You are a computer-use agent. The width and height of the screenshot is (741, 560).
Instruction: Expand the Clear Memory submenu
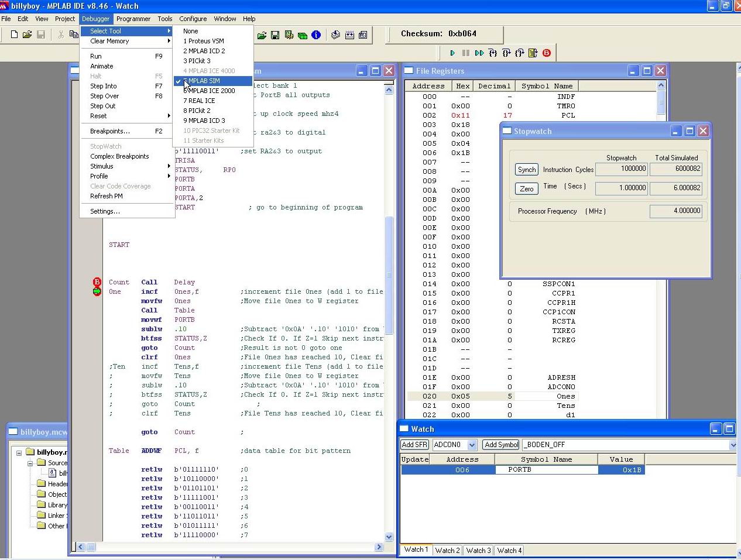[x=128, y=41]
